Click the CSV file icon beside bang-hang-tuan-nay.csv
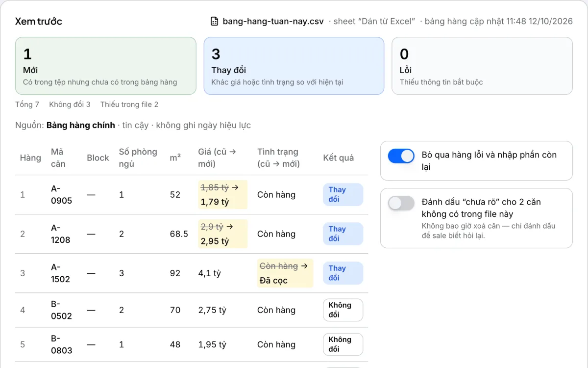The width and height of the screenshot is (588, 368). tap(214, 21)
